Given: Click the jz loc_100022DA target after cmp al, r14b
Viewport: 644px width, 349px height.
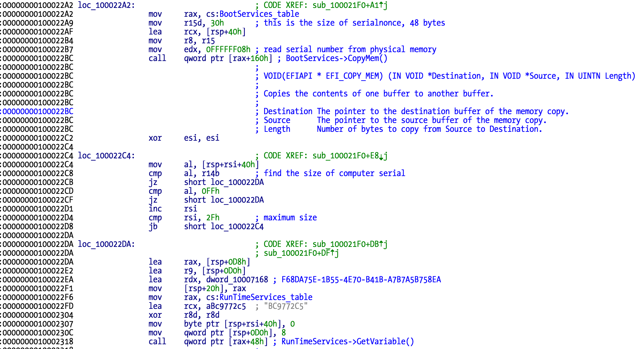Looking at the screenshot, I should click(237, 182).
